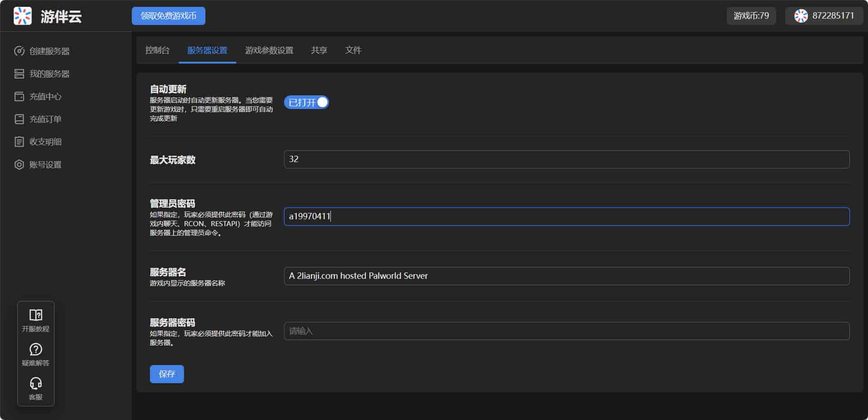Open the 文件 tab
The width and height of the screenshot is (868, 420).
[353, 50]
